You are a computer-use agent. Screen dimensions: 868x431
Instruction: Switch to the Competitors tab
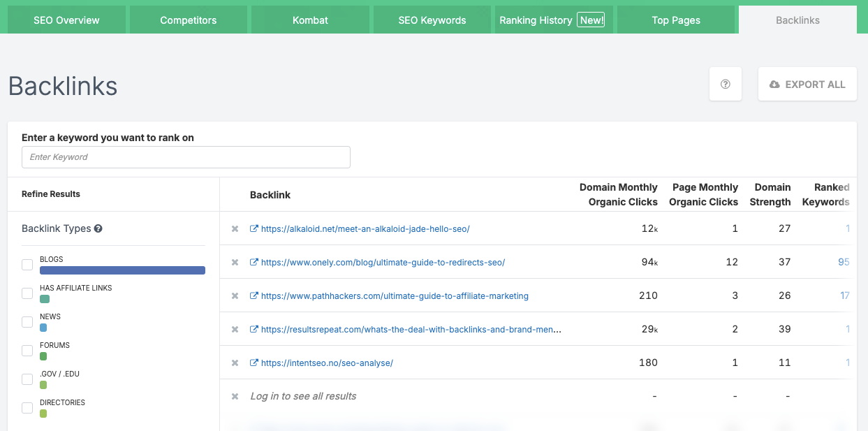tap(188, 20)
